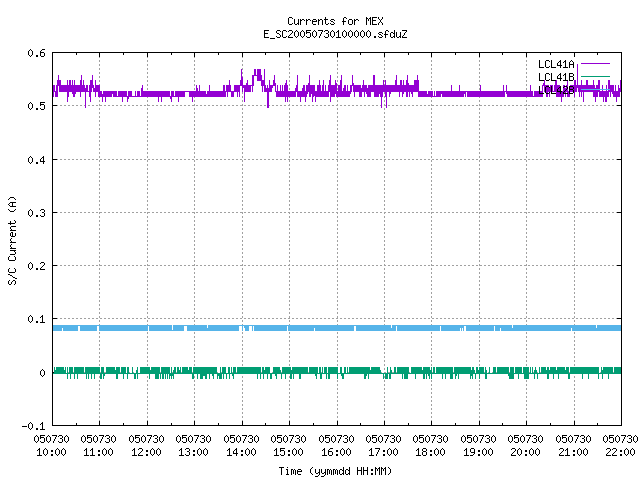Click the purple legend line sample for LCL41A
This screenshot has height=480, width=640.
click(595, 64)
